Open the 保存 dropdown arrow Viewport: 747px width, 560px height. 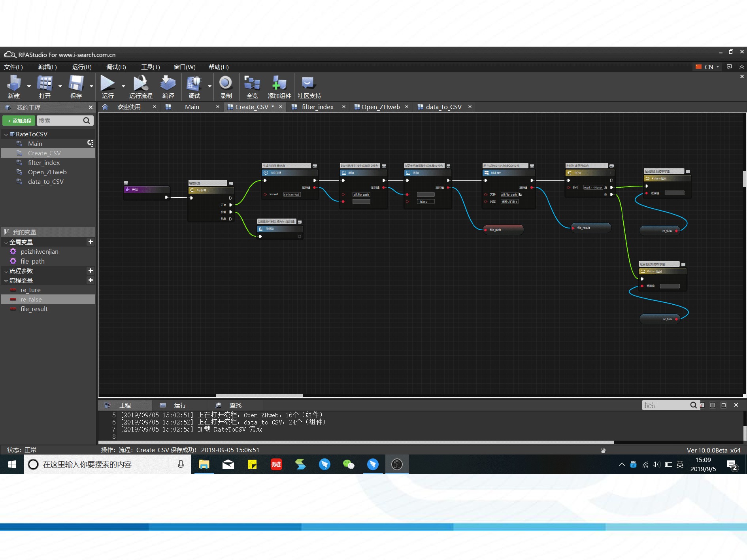click(x=91, y=86)
